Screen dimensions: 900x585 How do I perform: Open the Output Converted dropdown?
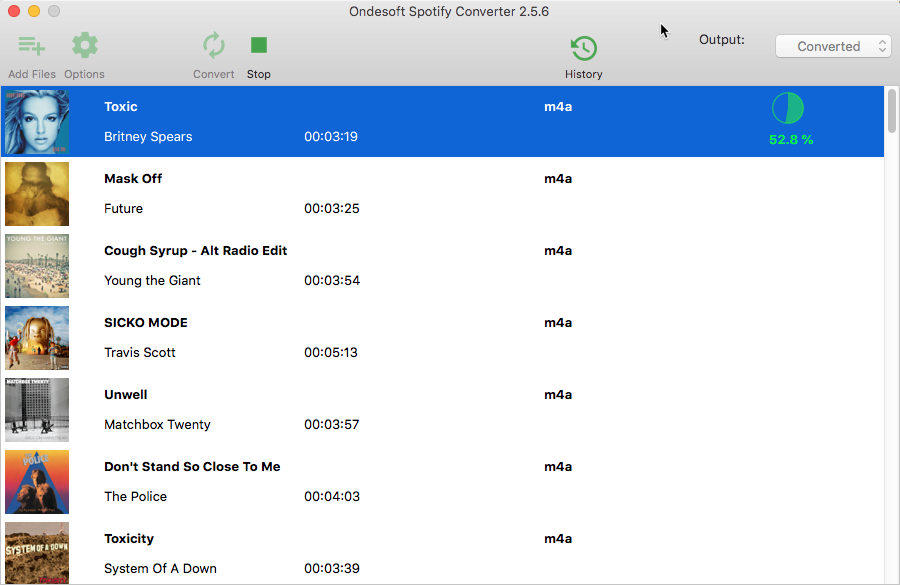(x=833, y=47)
